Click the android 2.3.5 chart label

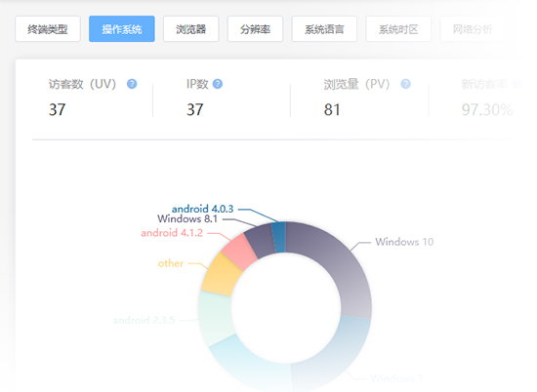tap(144, 320)
